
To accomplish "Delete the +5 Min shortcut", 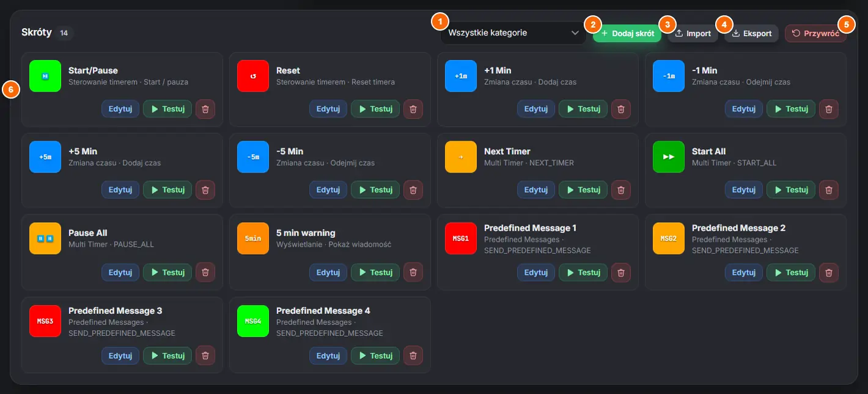I will pos(205,190).
